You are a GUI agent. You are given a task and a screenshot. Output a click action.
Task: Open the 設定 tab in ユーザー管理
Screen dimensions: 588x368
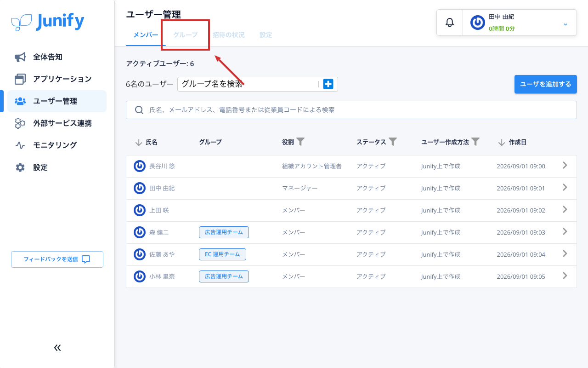pos(266,35)
